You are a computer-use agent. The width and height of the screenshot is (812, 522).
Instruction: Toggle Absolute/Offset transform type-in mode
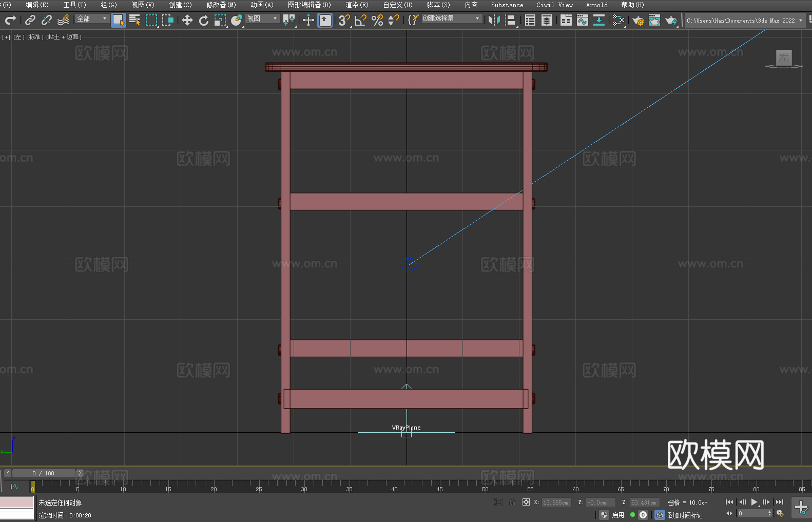point(526,502)
